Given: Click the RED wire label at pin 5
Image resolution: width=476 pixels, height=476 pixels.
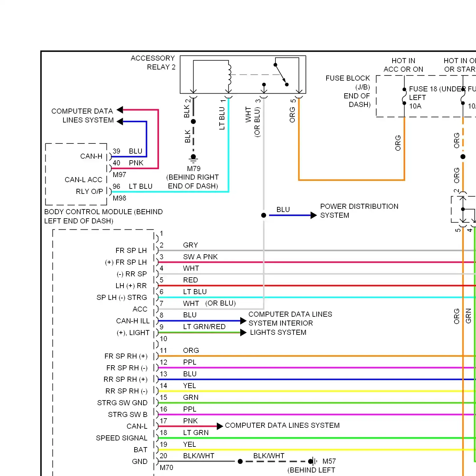Looking at the screenshot, I should coord(190,280).
